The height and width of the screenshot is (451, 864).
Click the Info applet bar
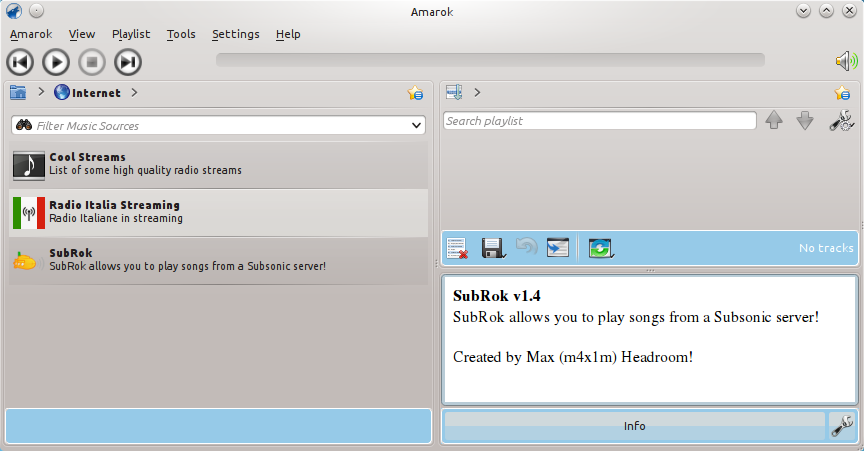click(x=634, y=426)
